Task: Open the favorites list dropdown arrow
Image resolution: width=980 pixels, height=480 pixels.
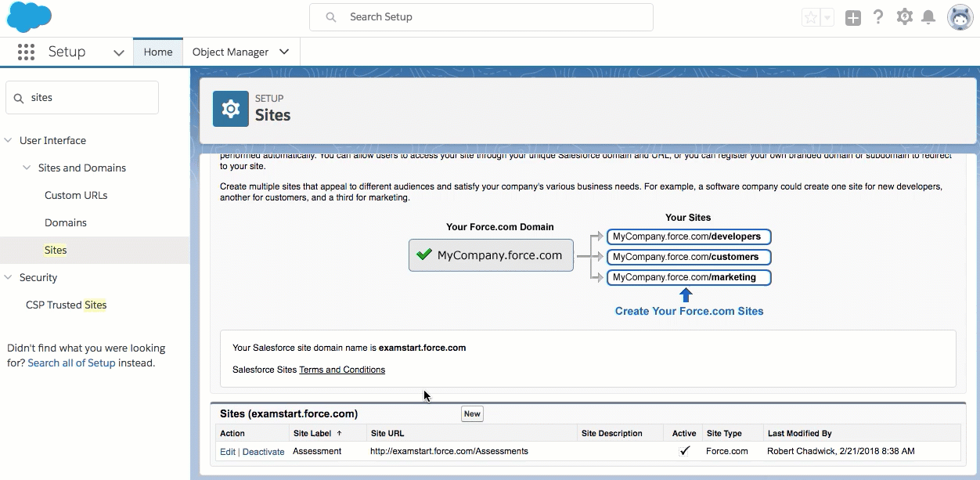Action: [827, 17]
